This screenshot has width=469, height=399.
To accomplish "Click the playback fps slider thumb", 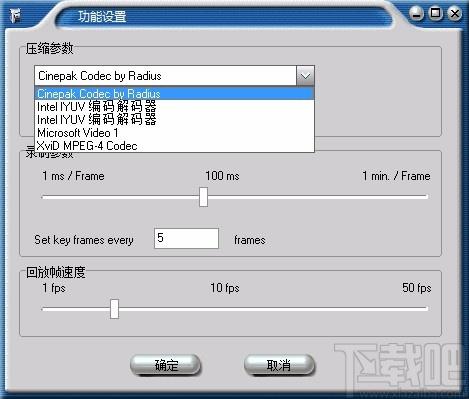I will point(114,309).
